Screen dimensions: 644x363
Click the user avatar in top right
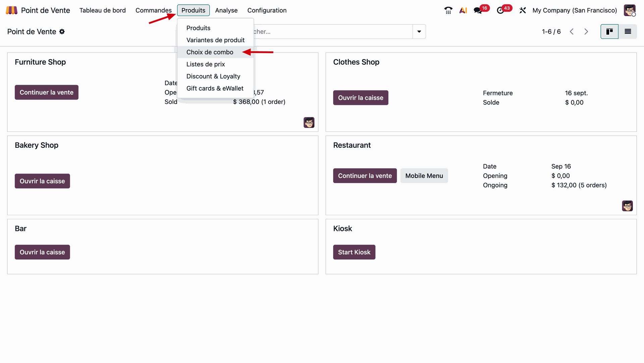pyautogui.click(x=630, y=10)
